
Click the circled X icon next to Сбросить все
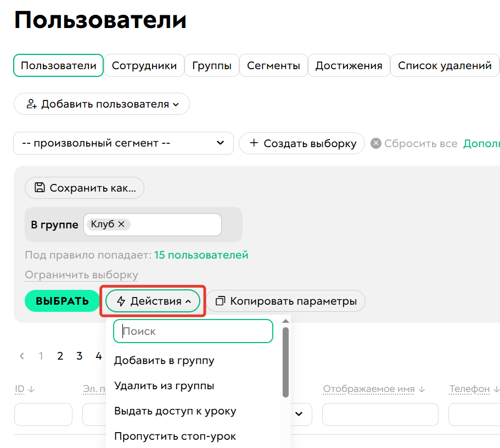(376, 143)
